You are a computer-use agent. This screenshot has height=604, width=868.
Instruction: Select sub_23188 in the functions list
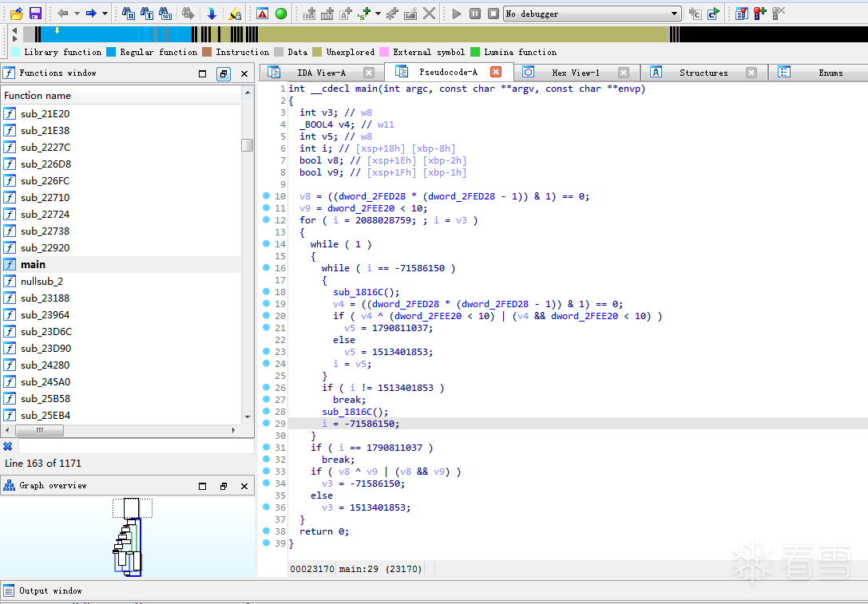coord(45,298)
